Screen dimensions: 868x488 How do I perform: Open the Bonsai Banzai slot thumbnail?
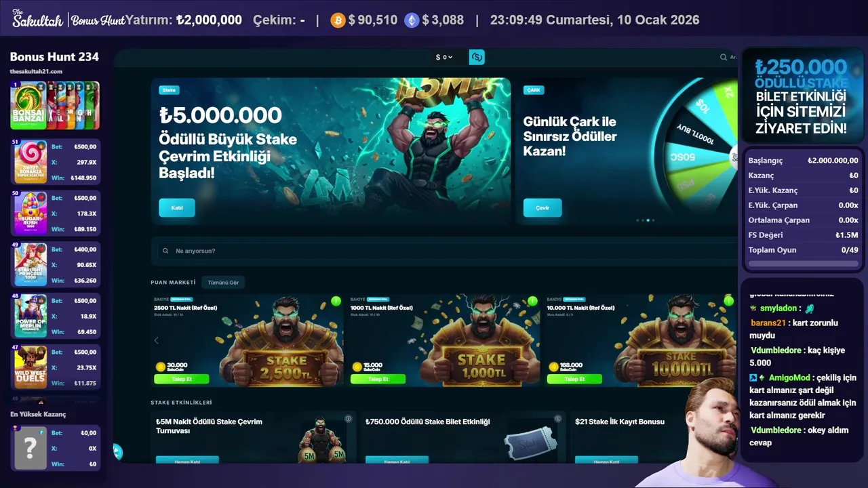click(28, 106)
